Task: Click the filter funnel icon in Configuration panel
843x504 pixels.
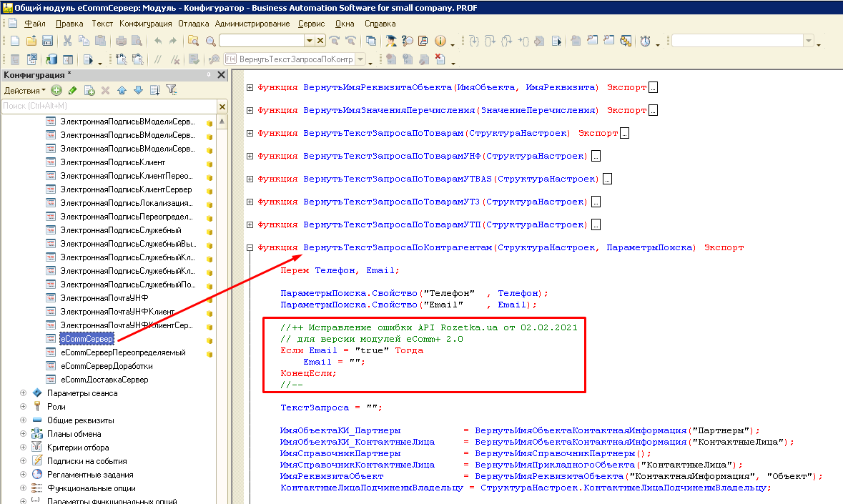Action: pos(171,90)
